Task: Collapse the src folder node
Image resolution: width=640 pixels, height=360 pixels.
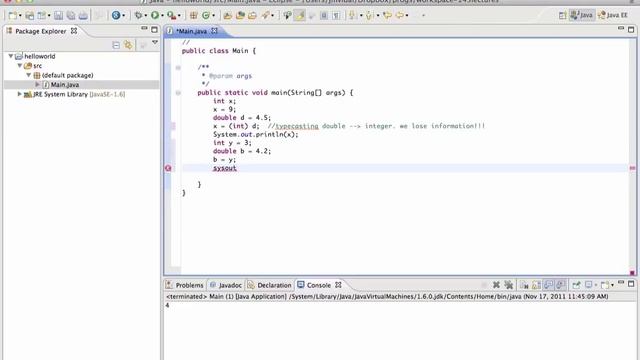Action: 19,65
